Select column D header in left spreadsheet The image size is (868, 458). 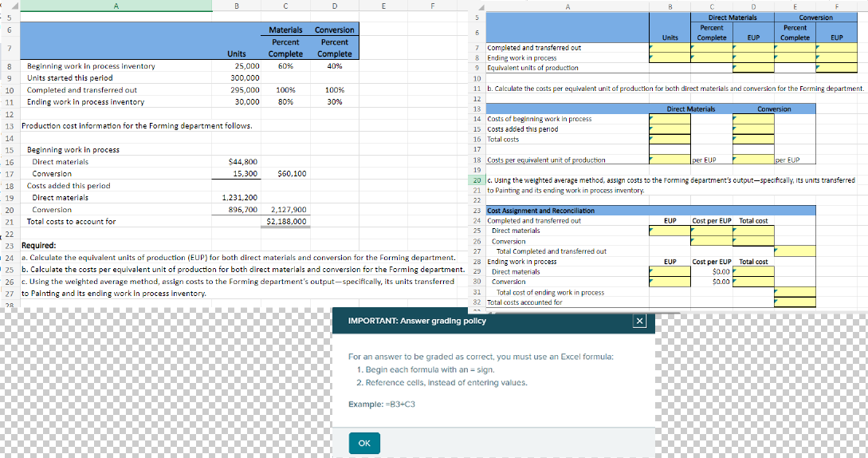334,6
